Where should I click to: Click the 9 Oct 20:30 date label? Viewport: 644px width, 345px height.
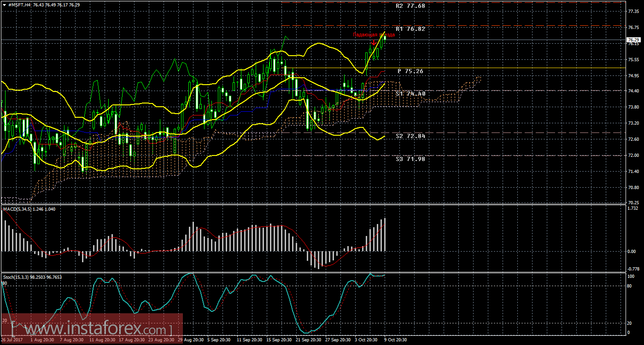(396, 340)
